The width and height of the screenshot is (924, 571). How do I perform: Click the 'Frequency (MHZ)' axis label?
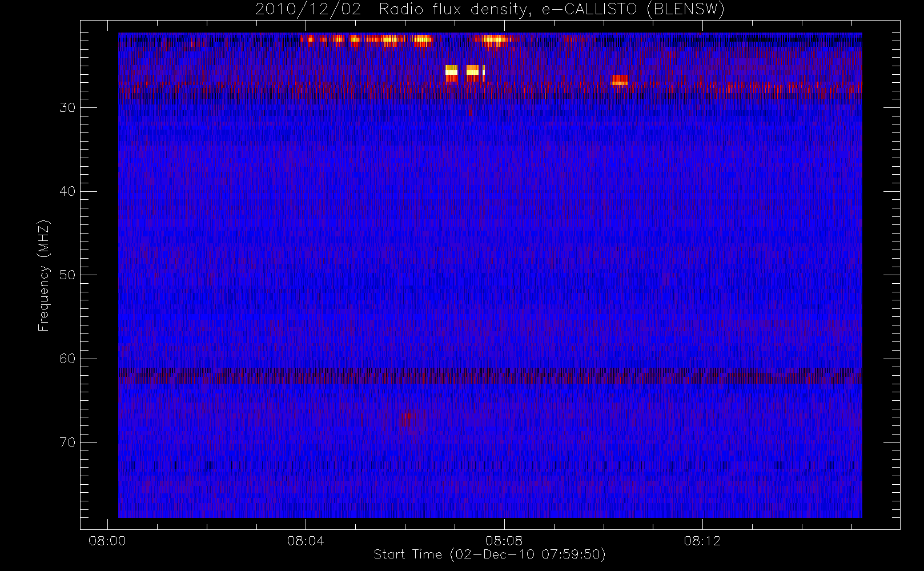(43, 275)
